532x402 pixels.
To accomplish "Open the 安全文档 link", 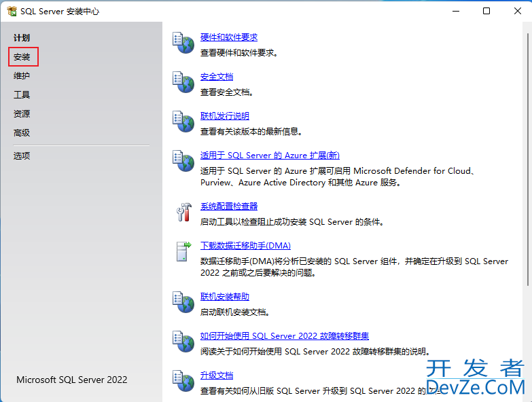I will click(217, 77).
